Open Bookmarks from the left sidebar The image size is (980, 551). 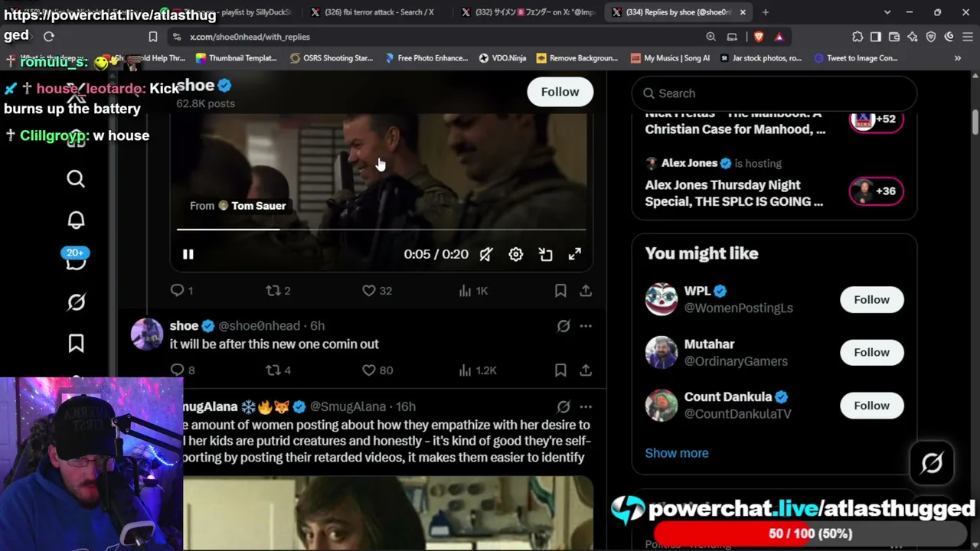point(76,344)
